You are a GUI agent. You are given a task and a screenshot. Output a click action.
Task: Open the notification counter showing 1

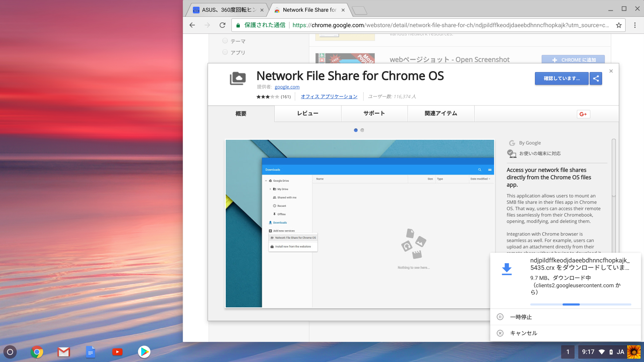(568, 352)
